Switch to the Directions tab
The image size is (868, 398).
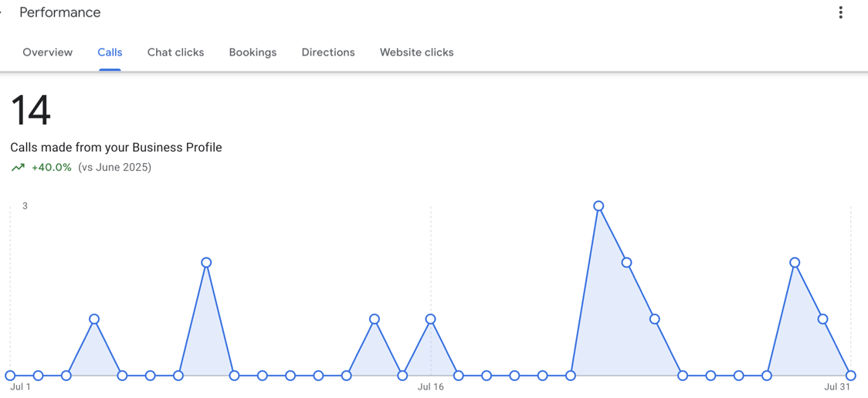point(328,52)
